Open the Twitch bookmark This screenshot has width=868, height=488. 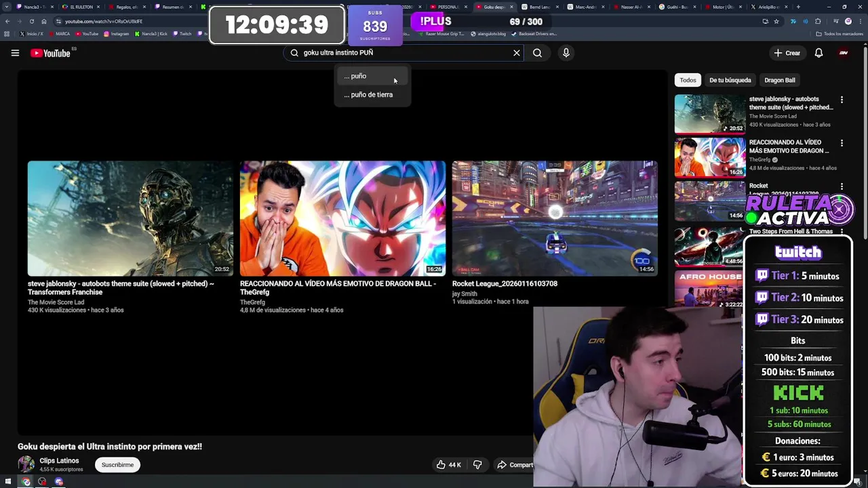[x=182, y=34]
